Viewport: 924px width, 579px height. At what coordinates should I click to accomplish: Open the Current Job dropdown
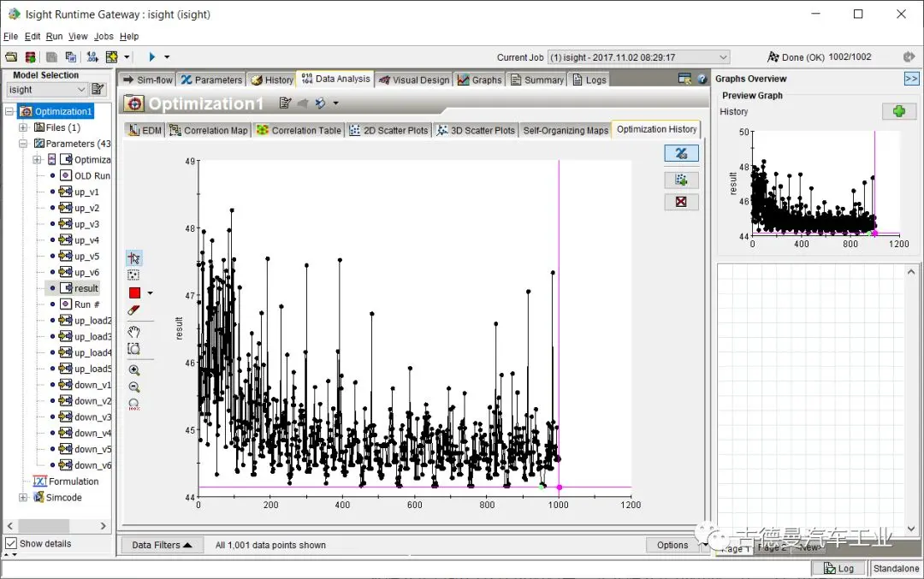click(723, 57)
